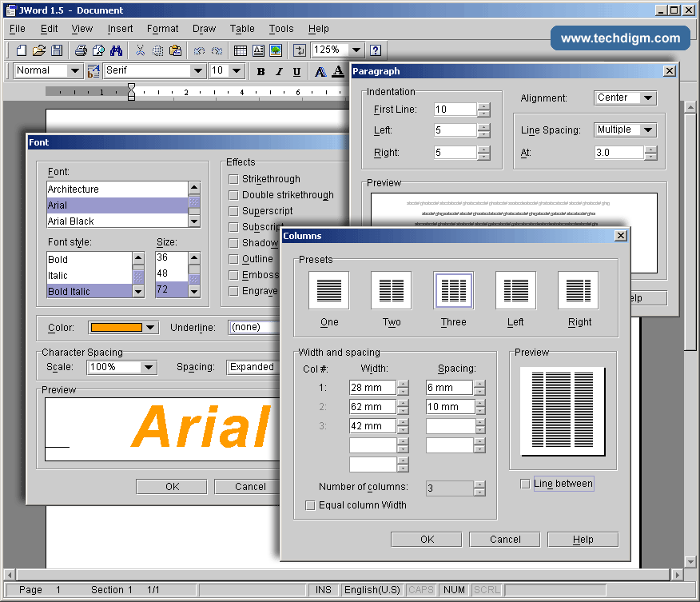Viewport: 700px width, 602px height.
Task: Click Cancel in the Font dialog
Action: click(250, 487)
